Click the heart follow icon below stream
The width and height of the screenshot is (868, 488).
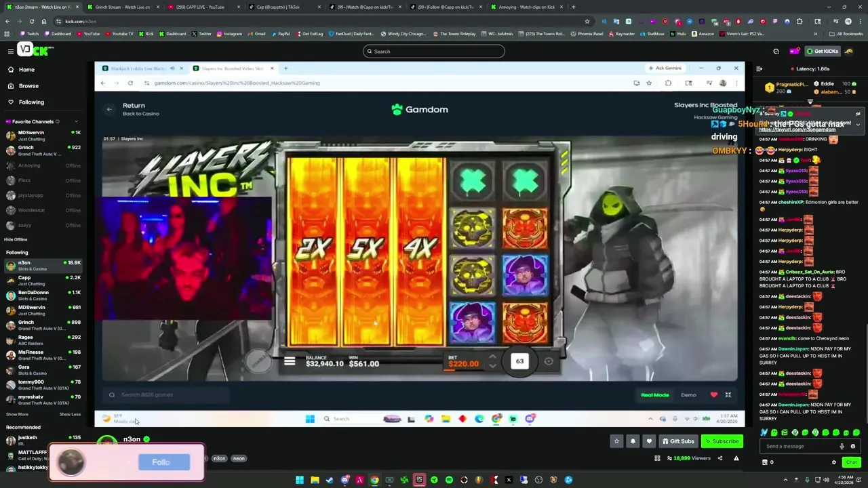coord(649,441)
